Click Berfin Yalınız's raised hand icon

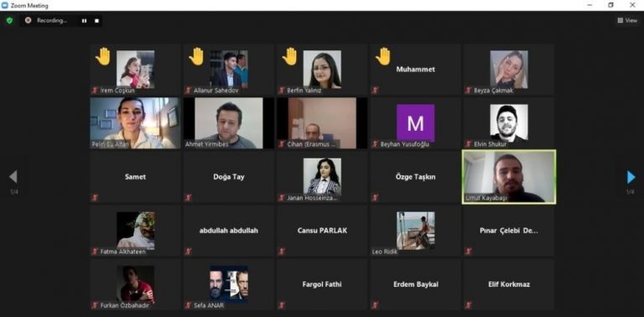pos(290,57)
